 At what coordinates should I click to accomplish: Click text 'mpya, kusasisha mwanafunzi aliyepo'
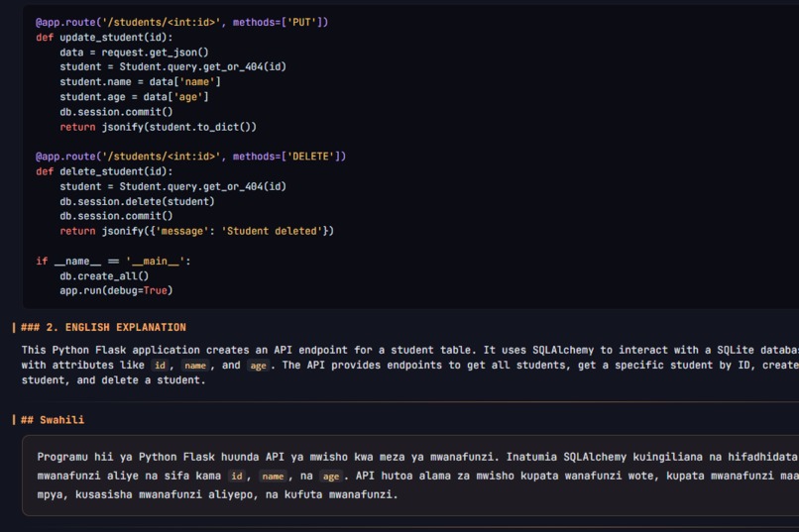pyautogui.click(x=145, y=494)
